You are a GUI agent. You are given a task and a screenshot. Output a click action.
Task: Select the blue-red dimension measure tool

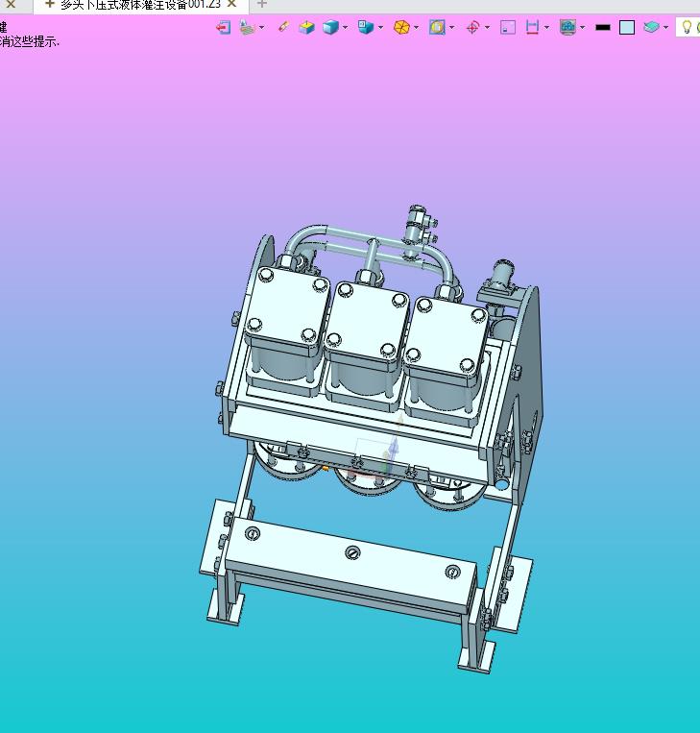tap(532, 28)
